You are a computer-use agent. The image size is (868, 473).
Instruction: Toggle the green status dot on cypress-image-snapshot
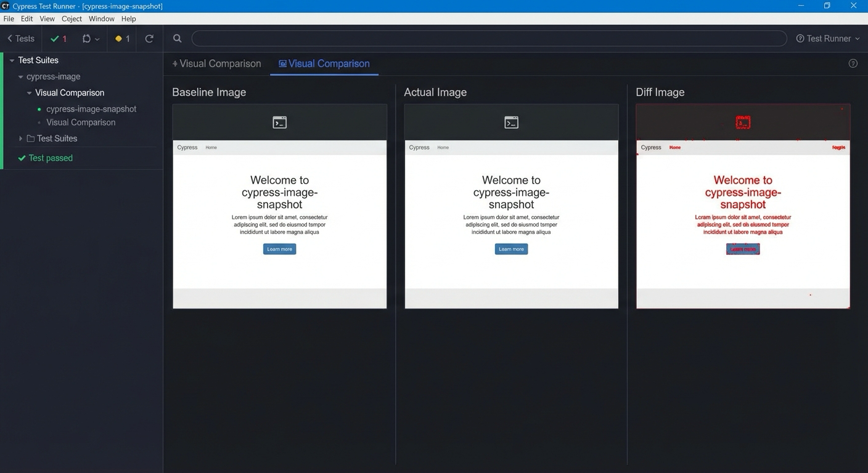coord(39,108)
